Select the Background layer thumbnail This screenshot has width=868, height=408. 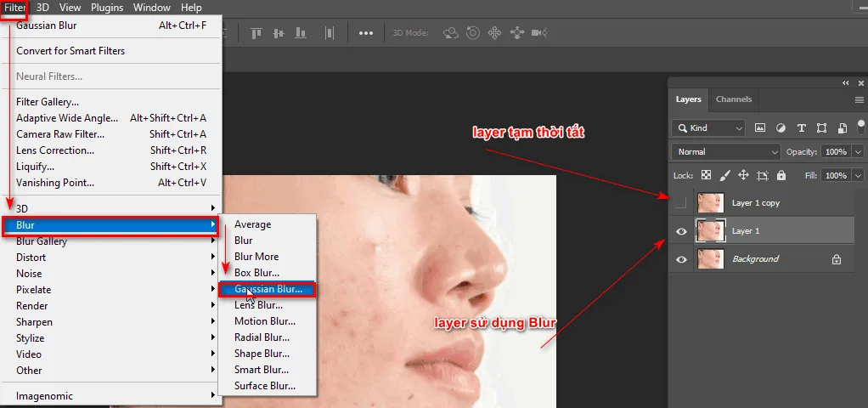710,259
